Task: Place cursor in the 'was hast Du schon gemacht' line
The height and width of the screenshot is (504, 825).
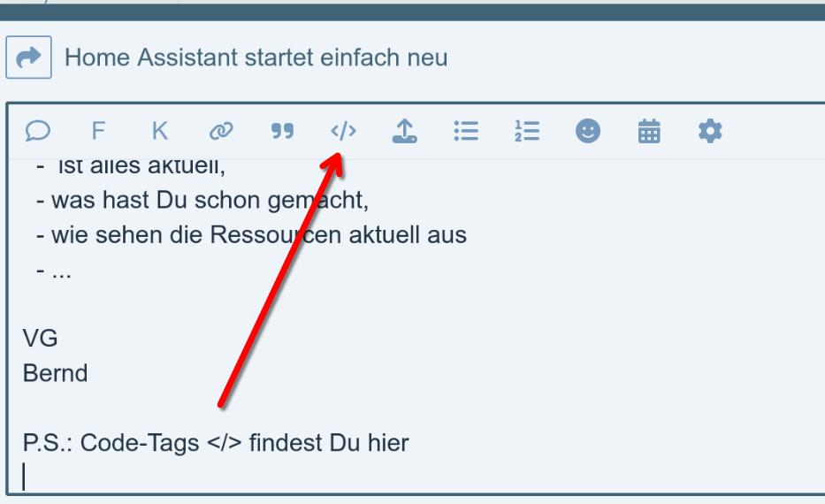Action: pyautogui.click(x=202, y=201)
